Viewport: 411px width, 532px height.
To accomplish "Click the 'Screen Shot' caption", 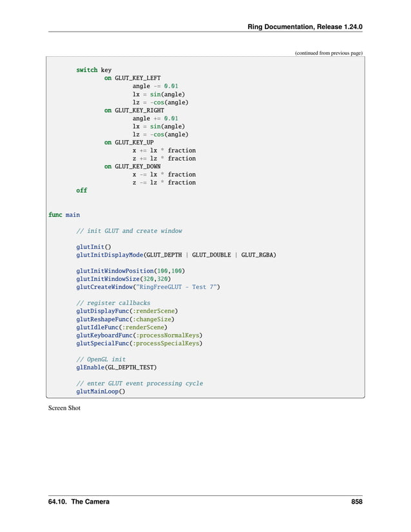I will [64, 408].
